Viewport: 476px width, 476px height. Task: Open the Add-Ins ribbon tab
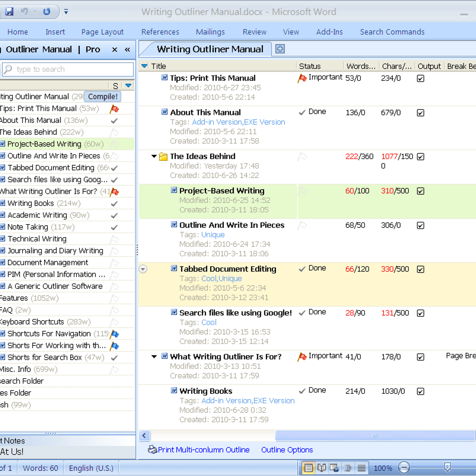tap(329, 32)
